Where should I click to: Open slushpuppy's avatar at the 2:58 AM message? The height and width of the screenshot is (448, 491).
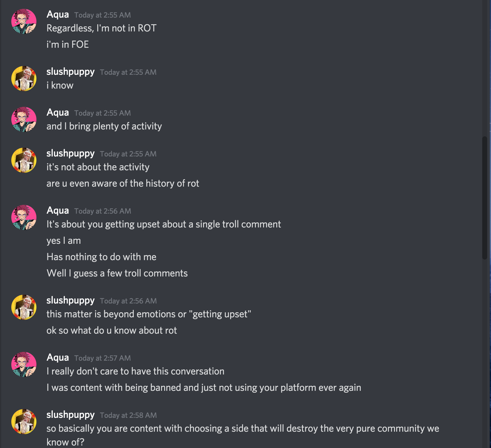(24, 422)
